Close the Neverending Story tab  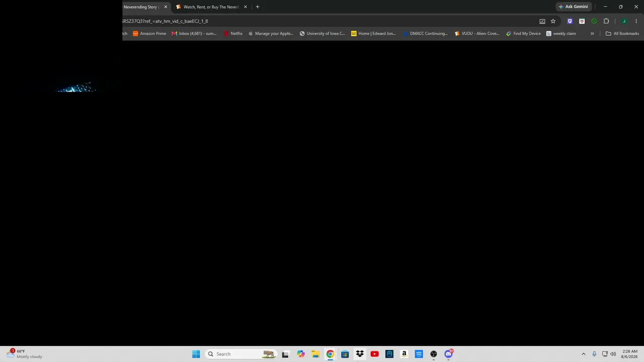166,7
